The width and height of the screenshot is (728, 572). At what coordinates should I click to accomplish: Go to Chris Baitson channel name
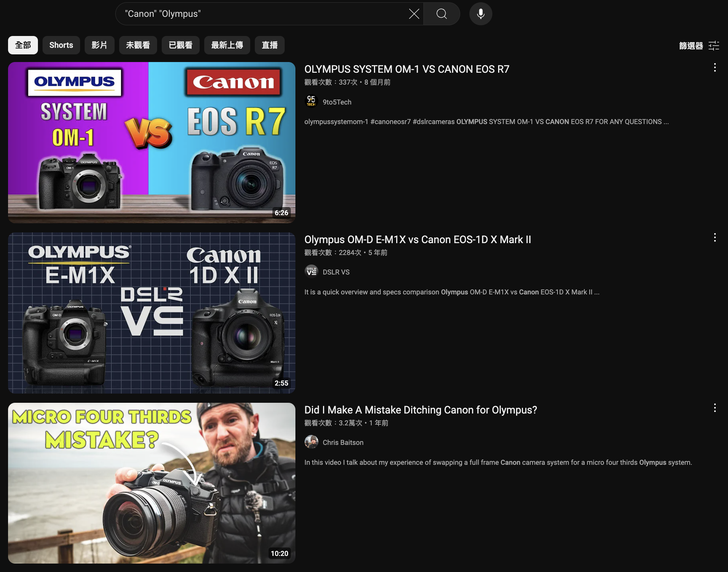click(343, 443)
